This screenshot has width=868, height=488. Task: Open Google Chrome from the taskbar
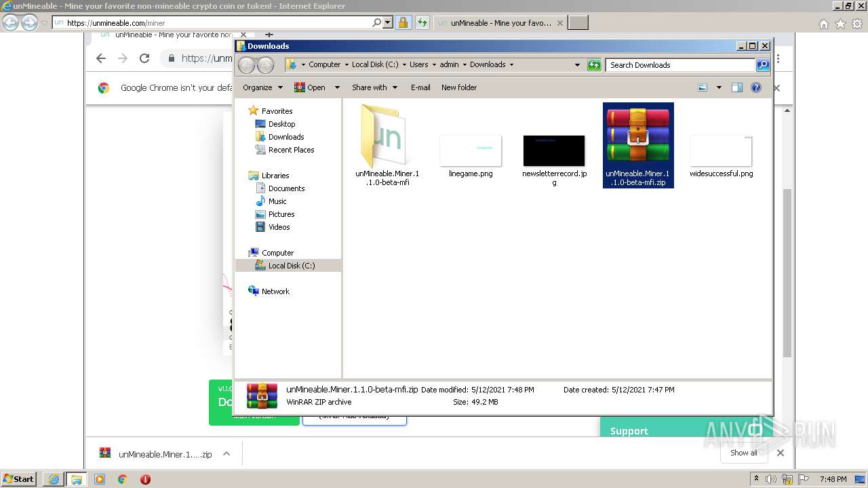pos(122,479)
